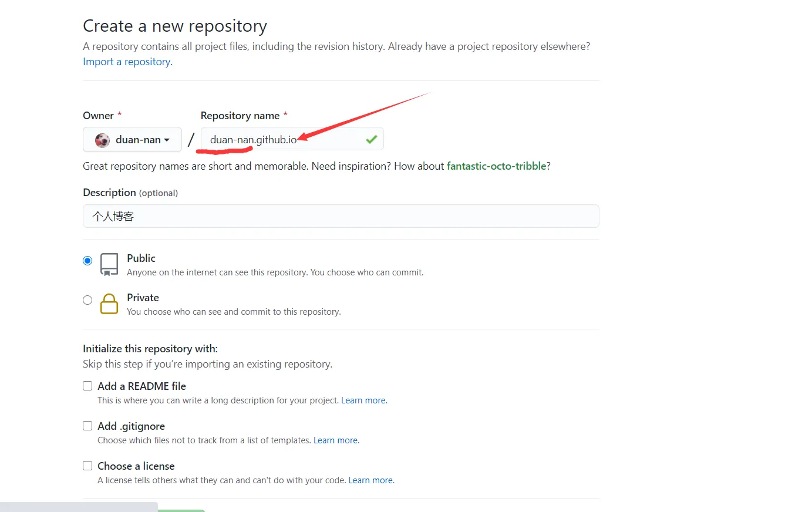Click the green checkmark in repository name field

[371, 139]
